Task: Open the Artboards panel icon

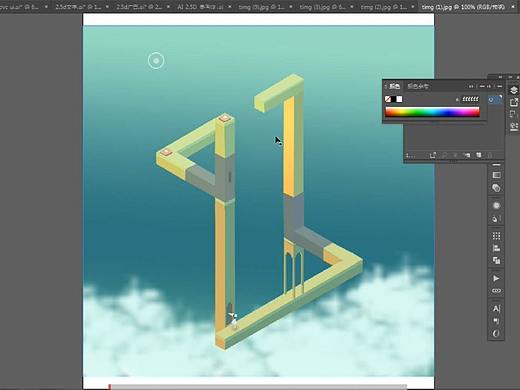Action: click(514, 114)
